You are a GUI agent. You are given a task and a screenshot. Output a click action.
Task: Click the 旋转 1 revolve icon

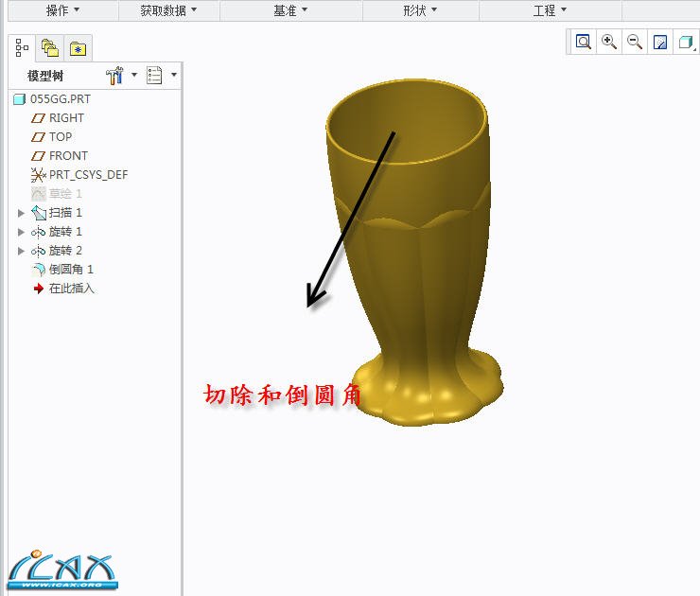click(39, 232)
